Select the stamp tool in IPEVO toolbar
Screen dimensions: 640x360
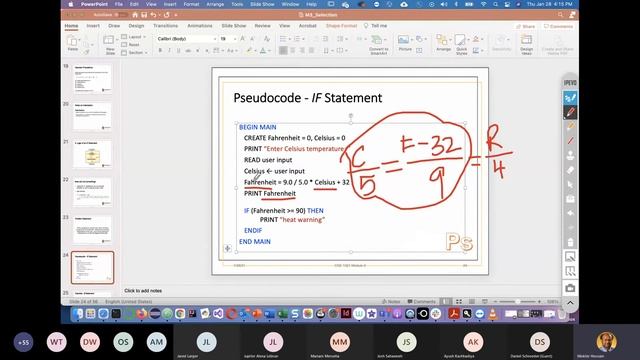point(570,156)
